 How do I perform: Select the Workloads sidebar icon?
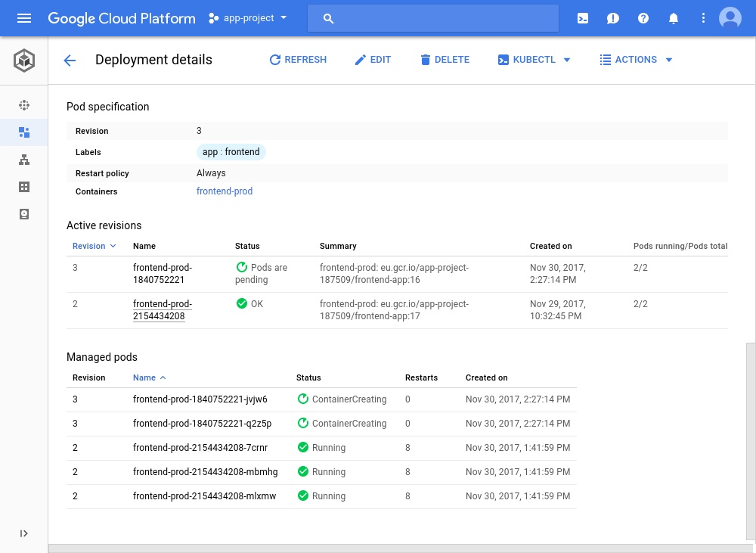click(24, 132)
